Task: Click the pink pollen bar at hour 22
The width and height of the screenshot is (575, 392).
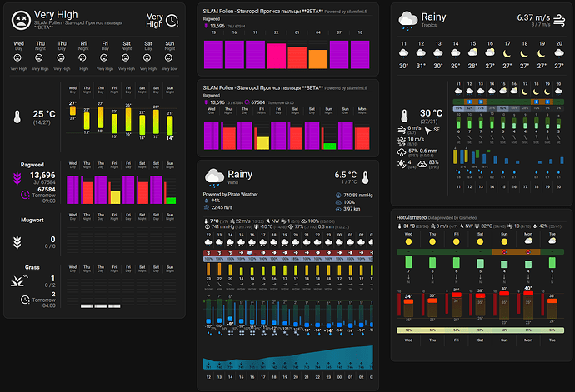Action: (276, 56)
